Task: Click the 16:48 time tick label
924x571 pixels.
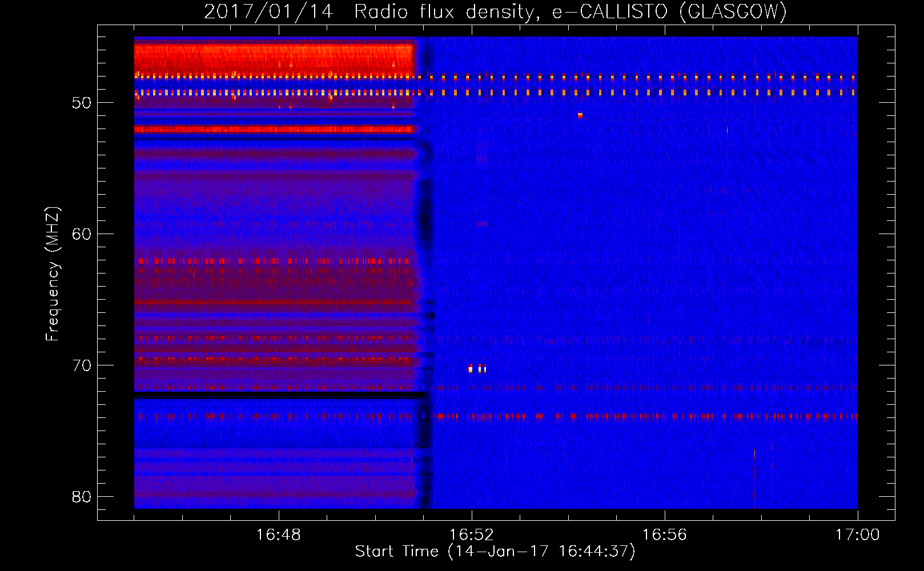Action: click(x=278, y=535)
